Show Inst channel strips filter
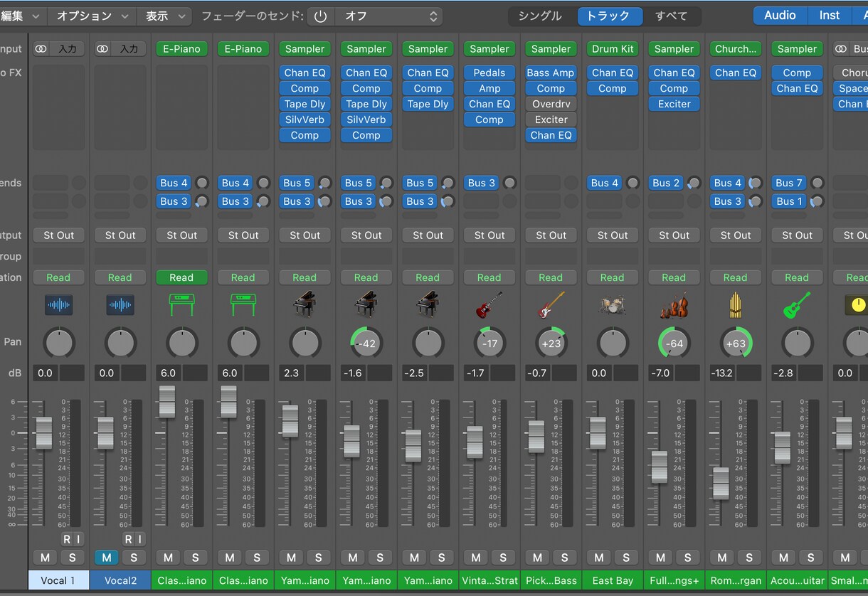Screen dimensions: 868x596 (x=830, y=16)
